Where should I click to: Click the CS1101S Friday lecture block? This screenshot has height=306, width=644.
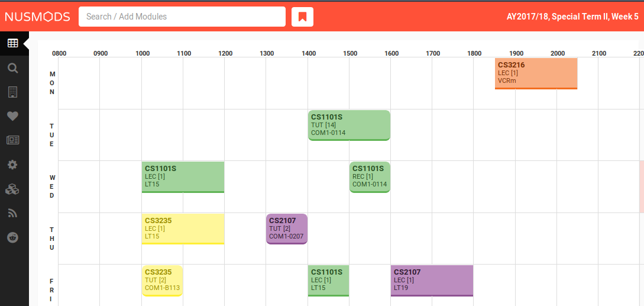pyautogui.click(x=328, y=281)
